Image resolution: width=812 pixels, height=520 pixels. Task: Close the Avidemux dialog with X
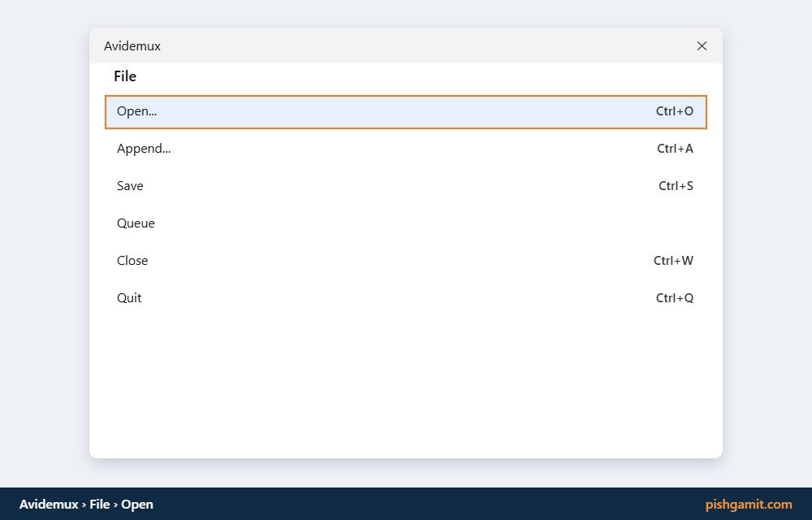(x=702, y=46)
